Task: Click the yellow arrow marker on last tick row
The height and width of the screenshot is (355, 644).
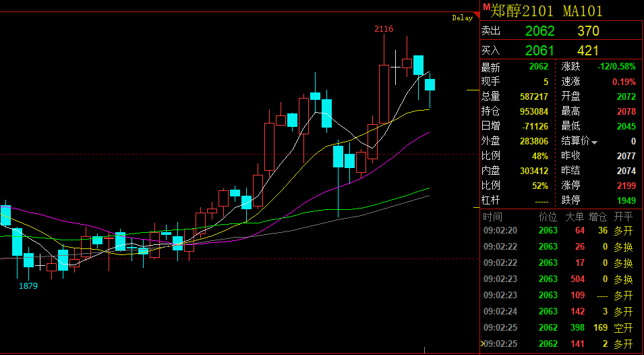Action: coord(483,344)
